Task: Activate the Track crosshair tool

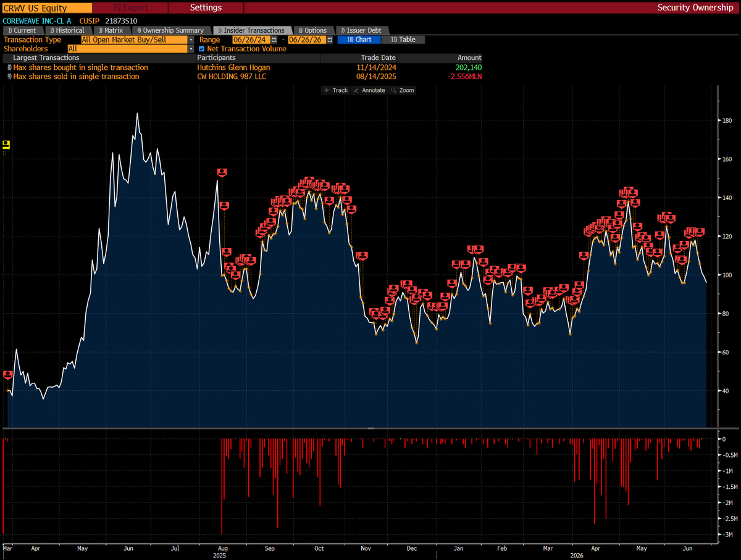Action: point(335,90)
